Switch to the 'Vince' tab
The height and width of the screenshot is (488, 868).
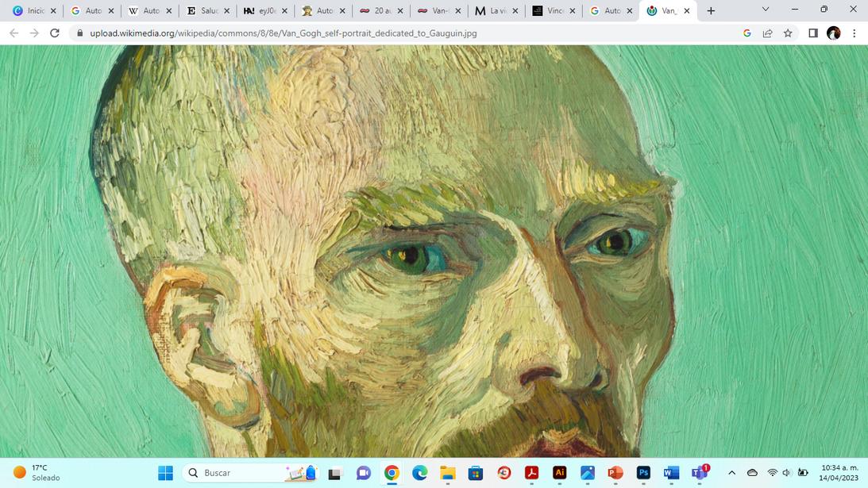tap(554, 10)
